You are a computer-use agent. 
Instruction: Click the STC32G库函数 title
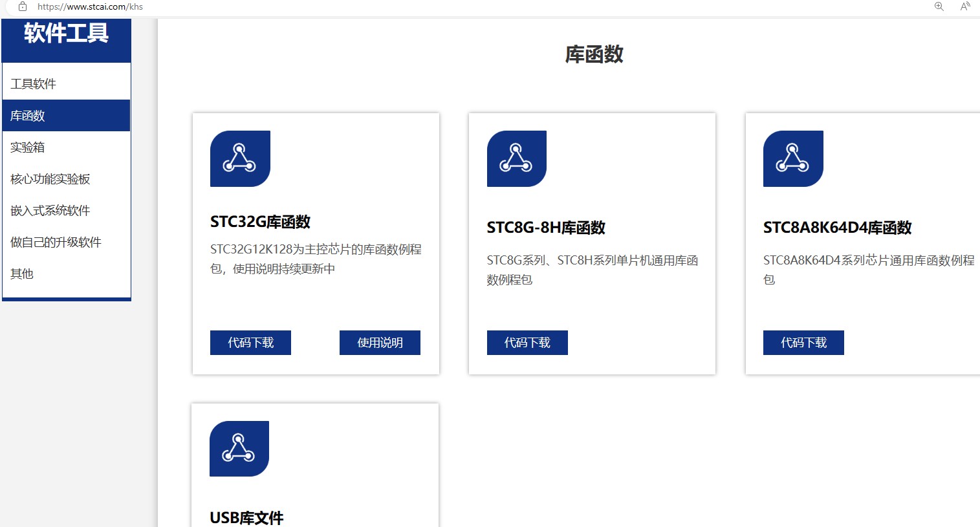point(260,222)
